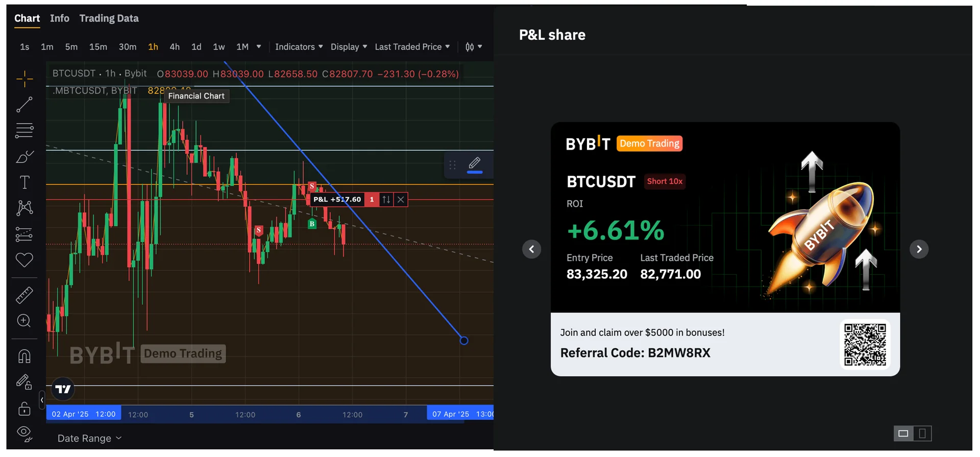Screen dimensions: 980x457
Task: Select the 1h timeframe
Action: [x=153, y=47]
